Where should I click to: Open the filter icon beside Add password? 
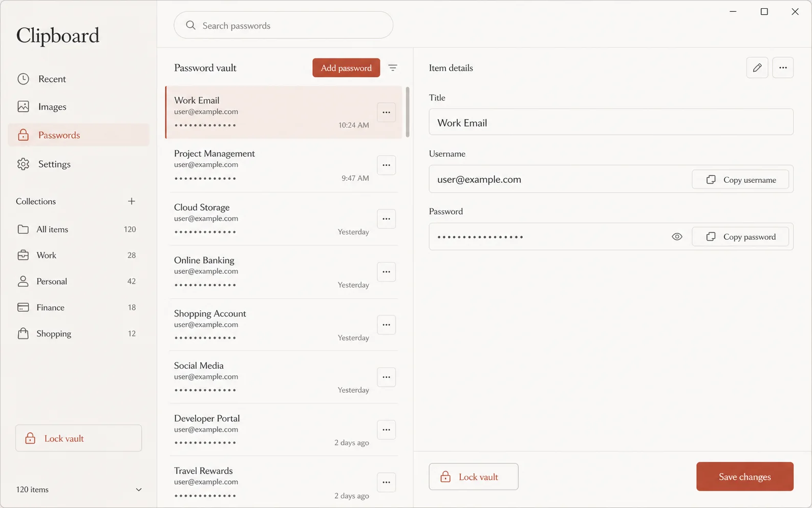point(393,68)
